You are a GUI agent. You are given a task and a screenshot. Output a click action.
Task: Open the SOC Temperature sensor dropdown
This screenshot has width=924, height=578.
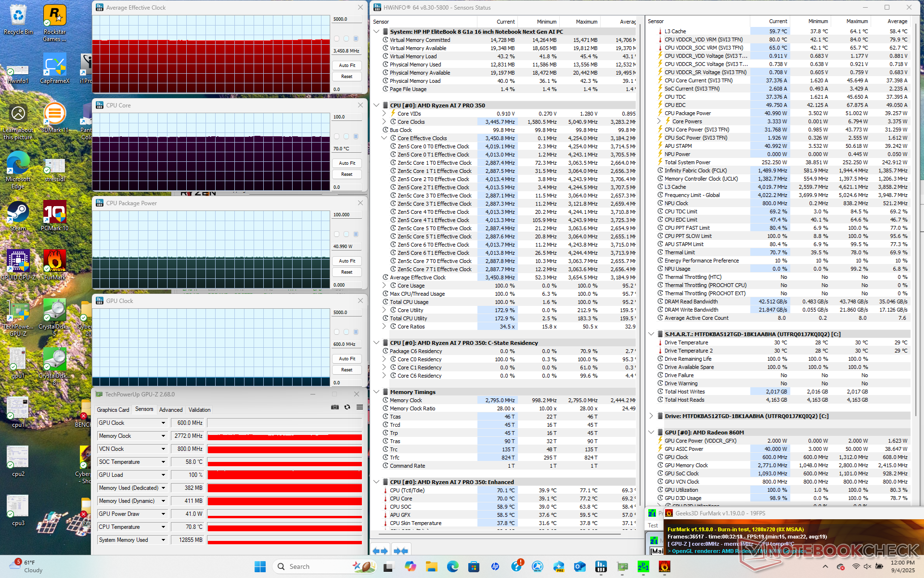(x=163, y=462)
